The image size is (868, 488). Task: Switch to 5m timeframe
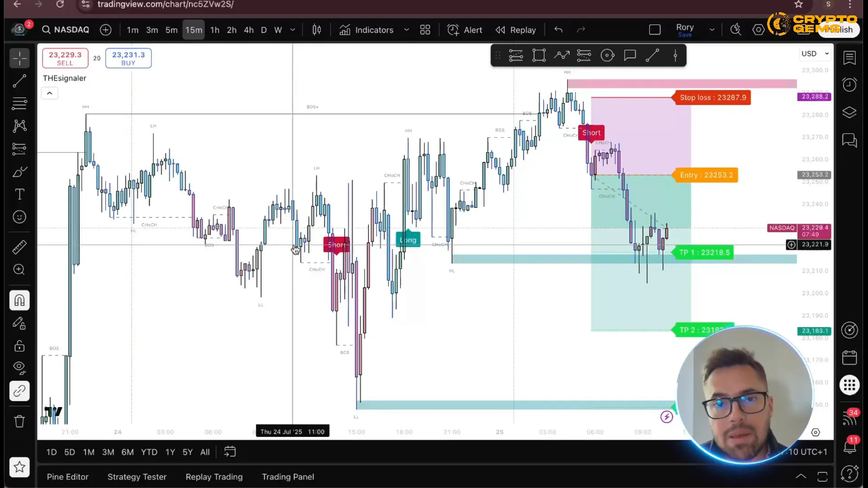[171, 30]
